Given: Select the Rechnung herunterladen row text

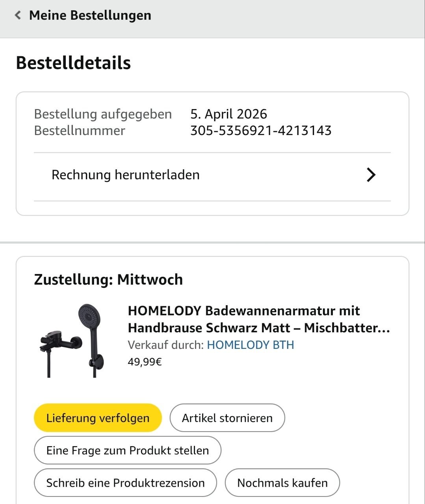Looking at the screenshot, I should pos(125,175).
